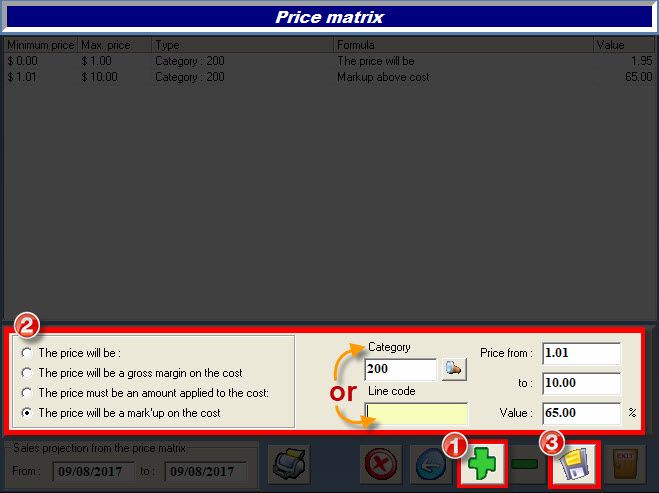The image size is (659, 493).
Task: Click the Line code input field
Action: tap(416, 414)
